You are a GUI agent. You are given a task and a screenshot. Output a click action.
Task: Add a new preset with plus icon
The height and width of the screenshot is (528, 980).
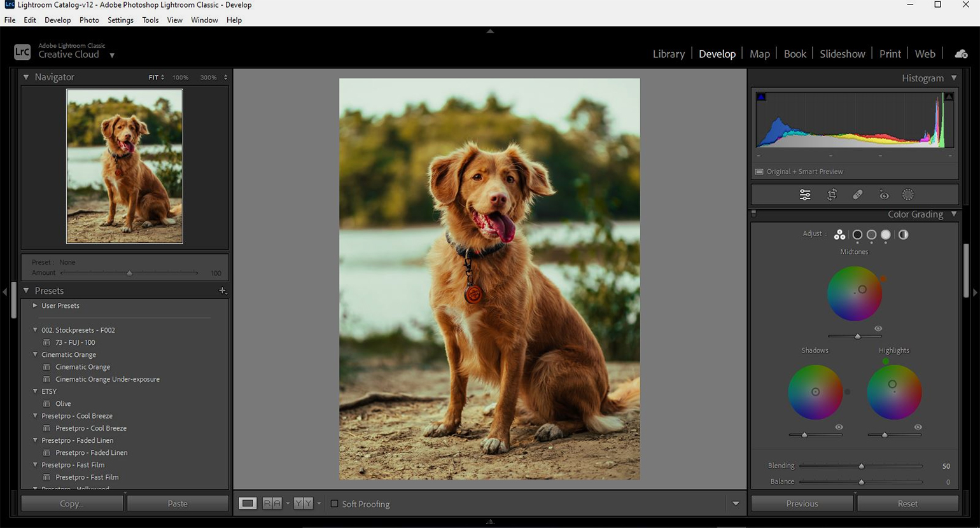tap(222, 291)
